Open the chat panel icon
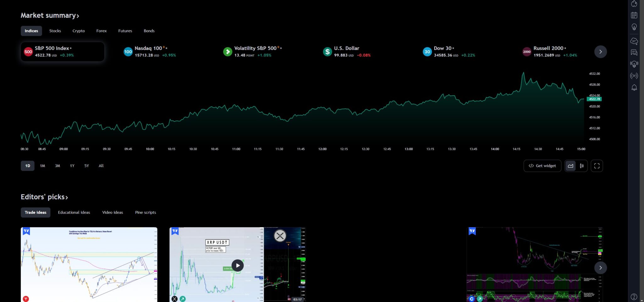644x302 pixels. coord(634,53)
